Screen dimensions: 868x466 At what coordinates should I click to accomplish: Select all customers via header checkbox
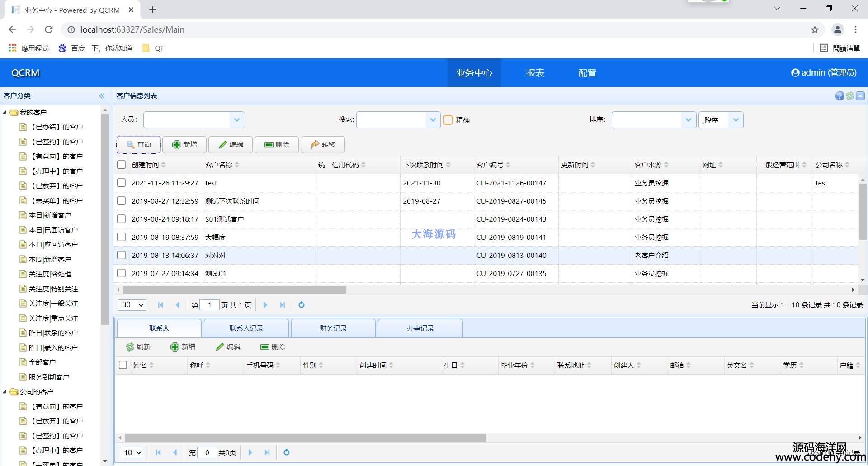[121, 165]
